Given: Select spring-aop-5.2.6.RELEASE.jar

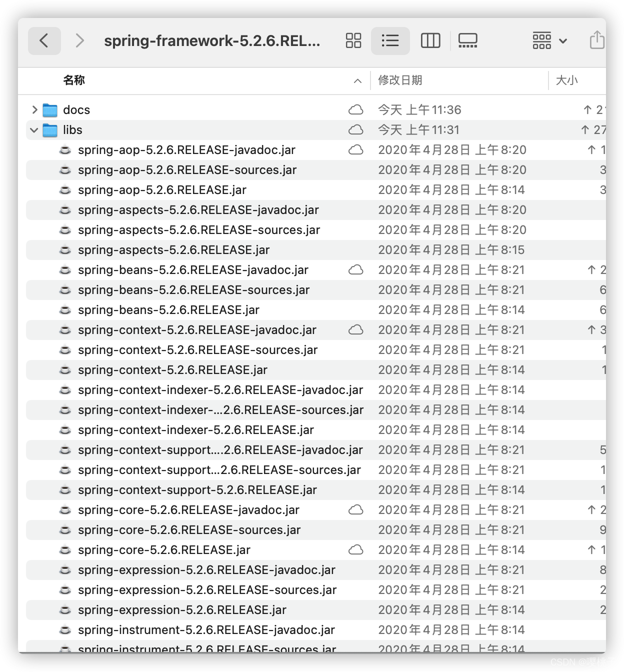Looking at the screenshot, I should point(162,190).
